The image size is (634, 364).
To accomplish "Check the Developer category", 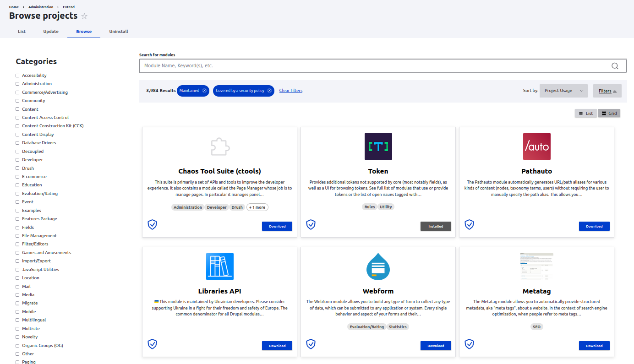I will [x=17, y=160].
